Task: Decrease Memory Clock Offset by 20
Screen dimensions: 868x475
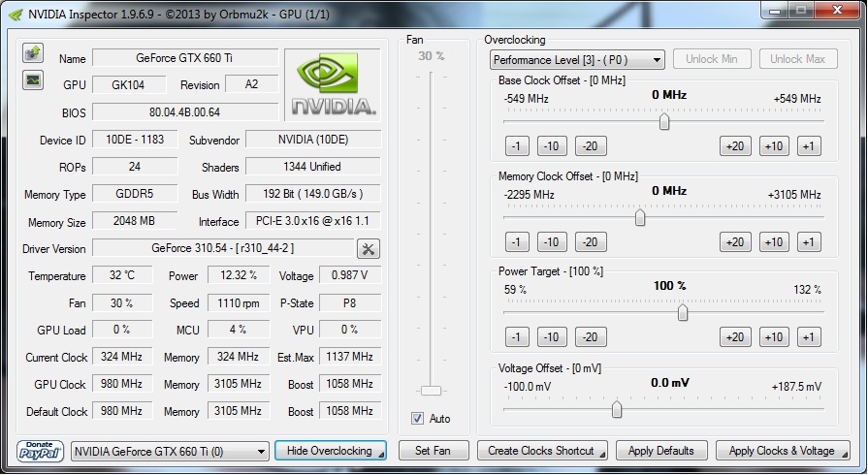Action: [591, 242]
